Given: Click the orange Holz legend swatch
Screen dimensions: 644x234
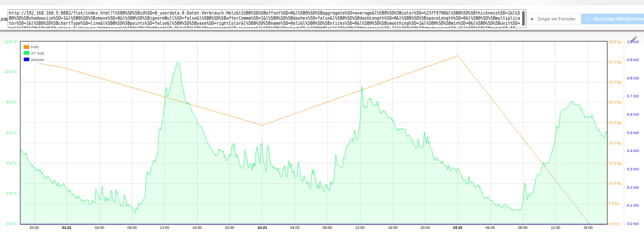Looking at the screenshot, I should (27, 47).
